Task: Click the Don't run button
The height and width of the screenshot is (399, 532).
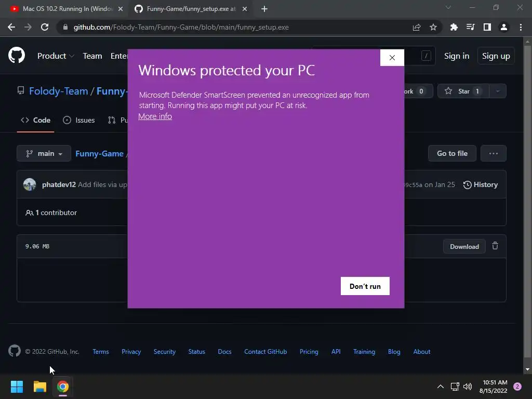Action: 365,286
